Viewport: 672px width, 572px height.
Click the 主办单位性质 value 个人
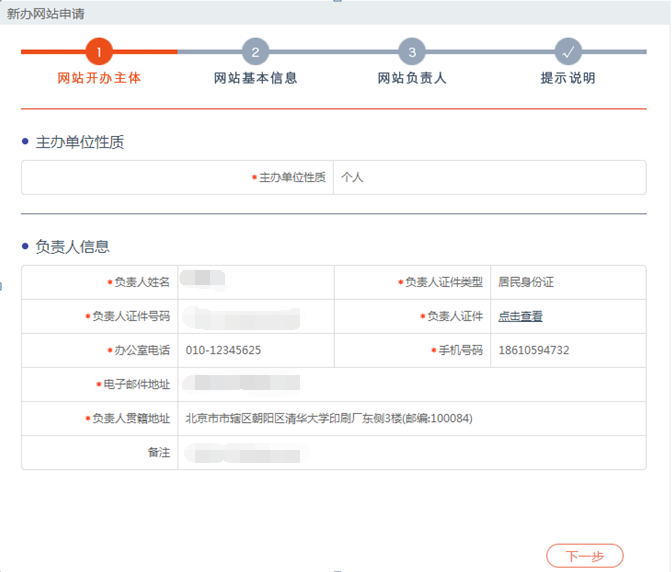[x=352, y=177]
